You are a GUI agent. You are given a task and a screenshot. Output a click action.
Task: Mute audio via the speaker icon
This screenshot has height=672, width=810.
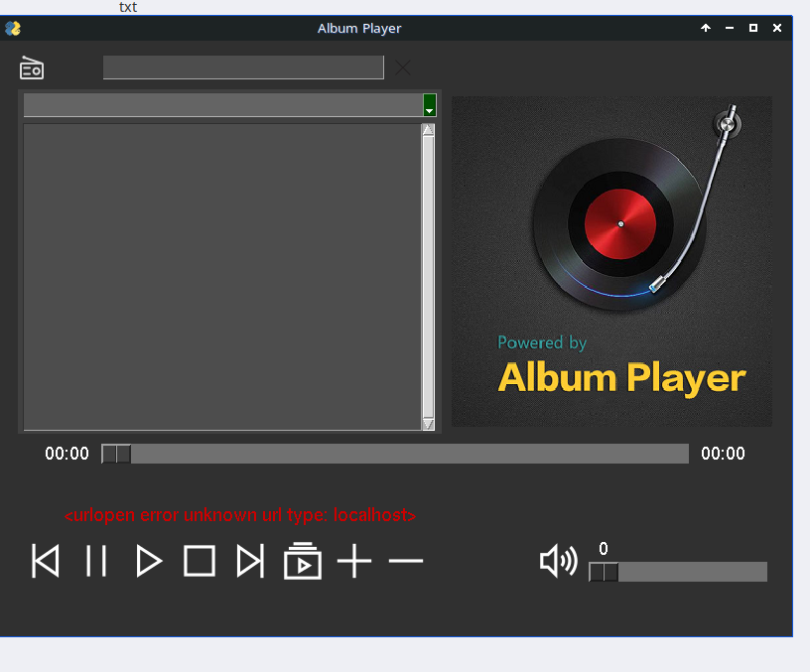559,561
